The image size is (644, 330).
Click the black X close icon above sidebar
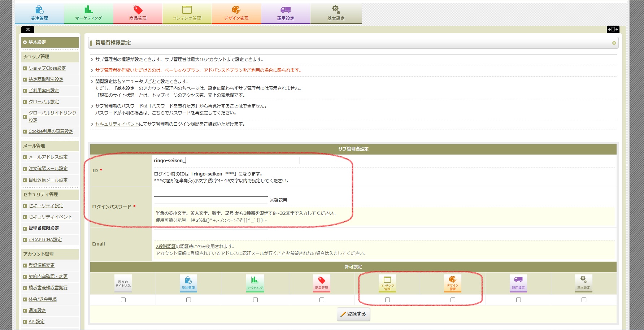coord(28,30)
